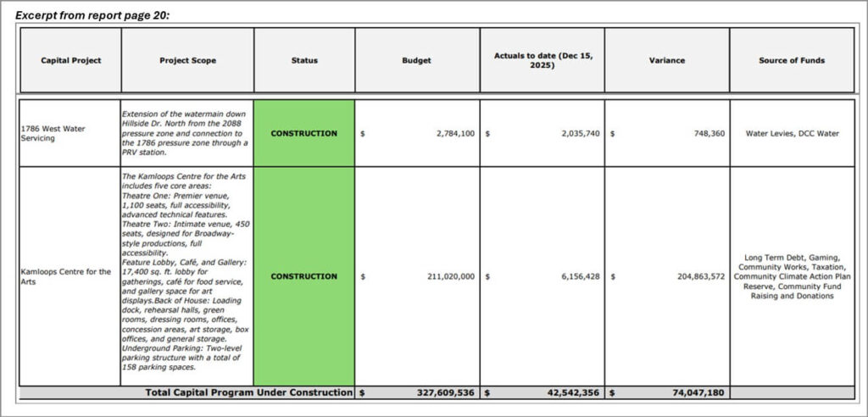Click the Kamloops Centre for the Arts project name
This screenshot has height=417, width=868.
pyautogui.click(x=66, y=276)
